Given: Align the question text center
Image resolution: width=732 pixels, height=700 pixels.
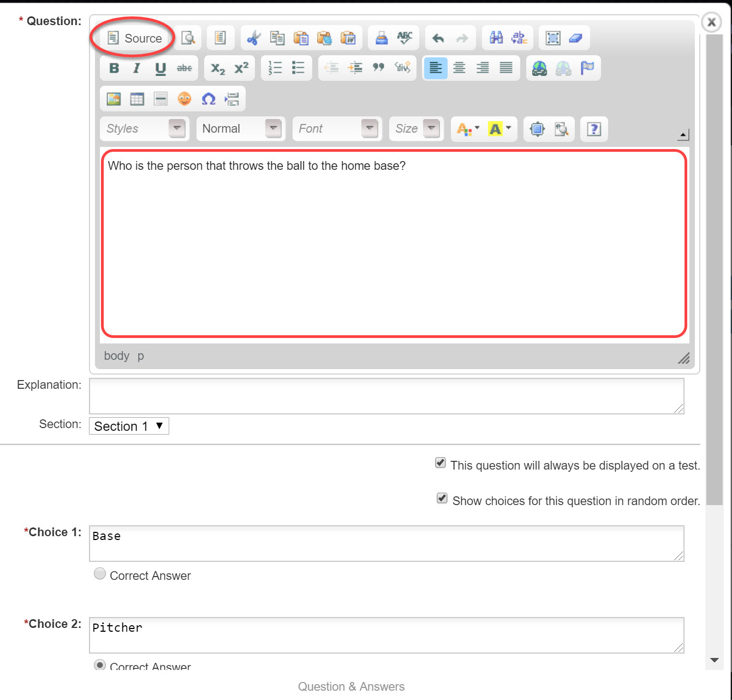Looking at the screenshot, I should [459, 68].
